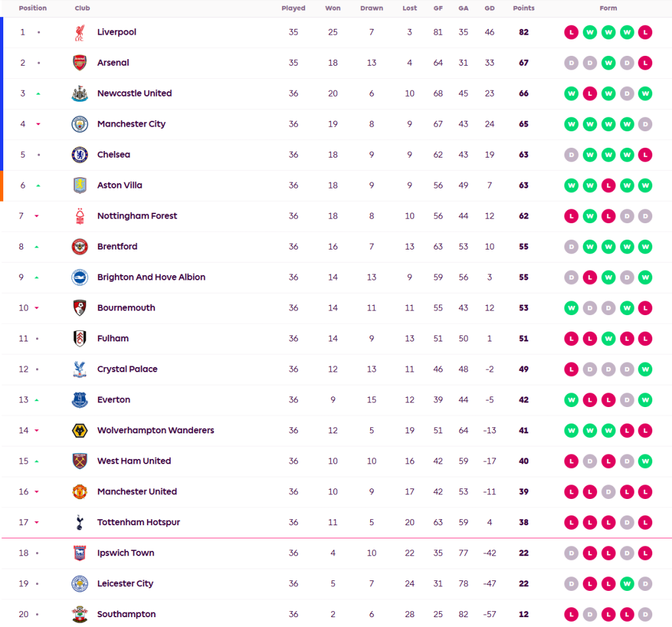Open the Aston Villa team link
This screenshot has height=627, width=672.
pyautogui.click(x=119, y=185)
